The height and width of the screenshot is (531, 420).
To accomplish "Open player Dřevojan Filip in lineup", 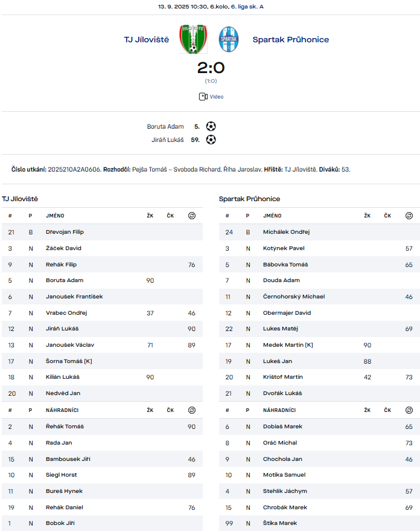I will (x=65, y=232).
